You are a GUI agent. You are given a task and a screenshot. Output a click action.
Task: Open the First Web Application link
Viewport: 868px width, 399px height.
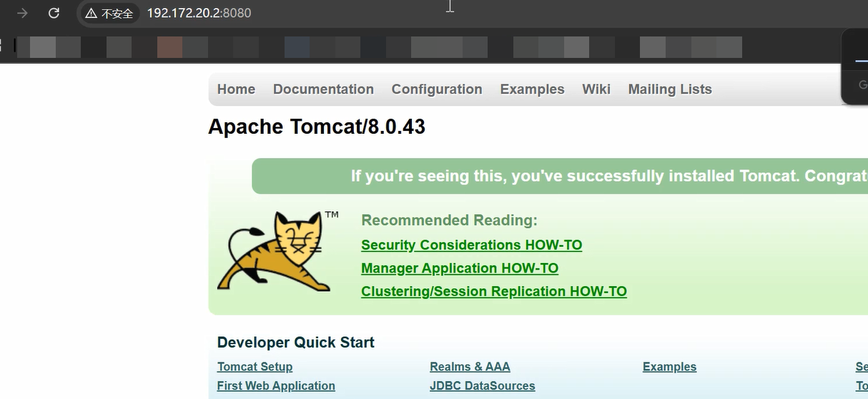pos(276,386)
